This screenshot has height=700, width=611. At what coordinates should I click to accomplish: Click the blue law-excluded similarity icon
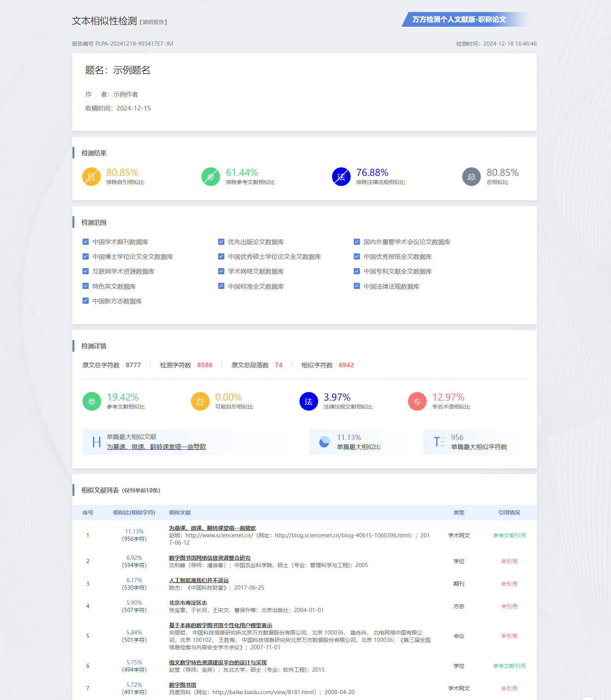pos(341,177)
